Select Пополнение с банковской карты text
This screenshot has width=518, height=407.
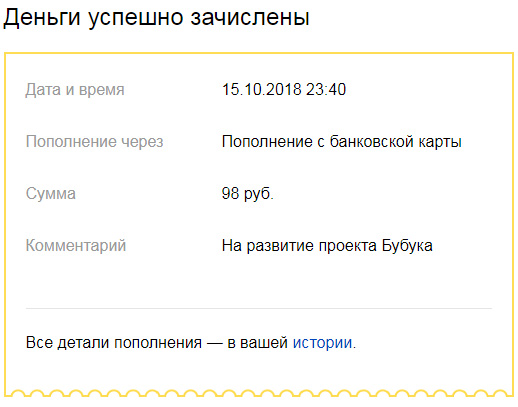[342, 142]
